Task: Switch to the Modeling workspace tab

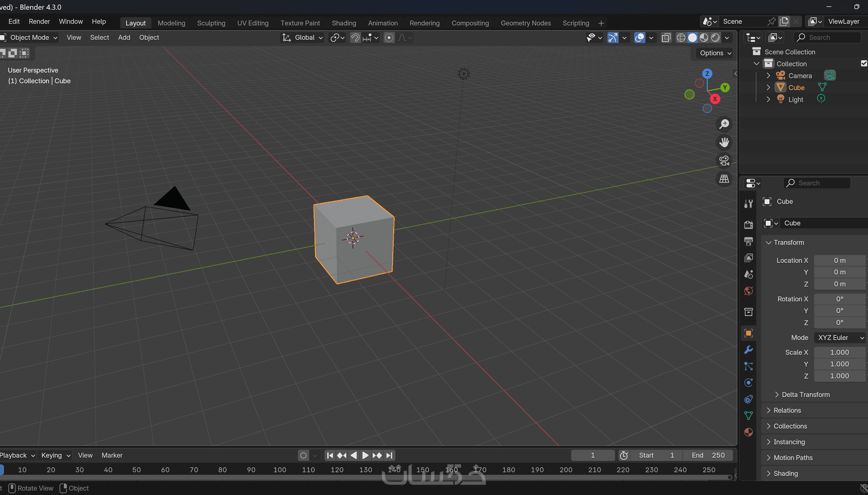Action: coord(172,23)
